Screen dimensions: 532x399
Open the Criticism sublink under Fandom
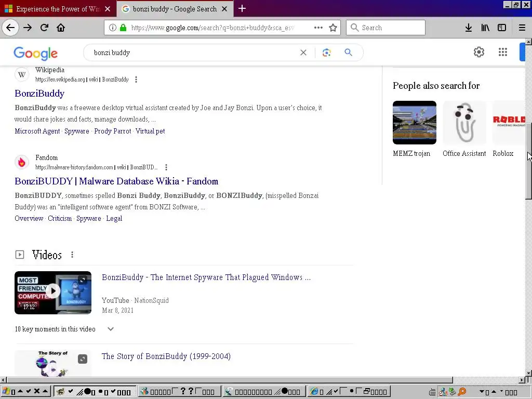point(60,219)
